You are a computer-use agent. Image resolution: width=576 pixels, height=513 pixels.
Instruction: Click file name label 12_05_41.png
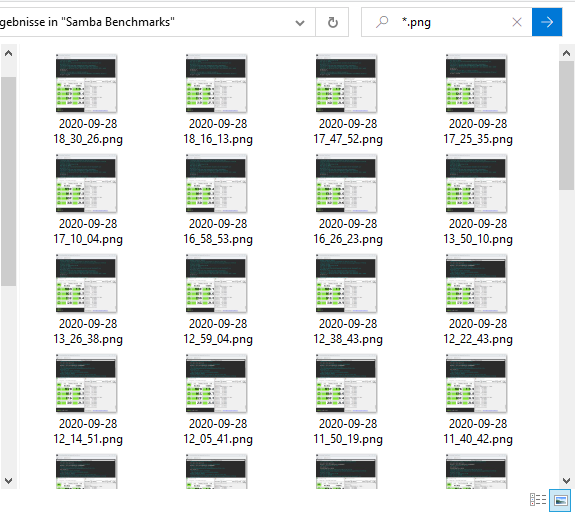click(x=218, y=440)
